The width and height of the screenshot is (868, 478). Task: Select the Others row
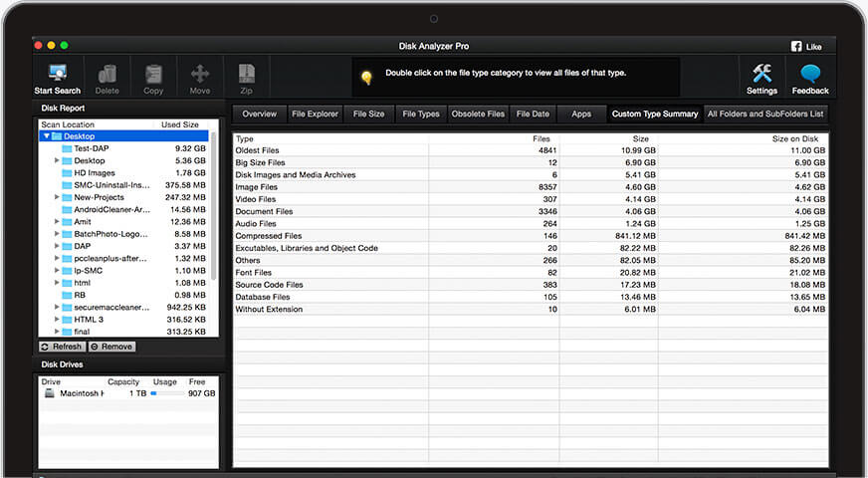tap(531, 260)
